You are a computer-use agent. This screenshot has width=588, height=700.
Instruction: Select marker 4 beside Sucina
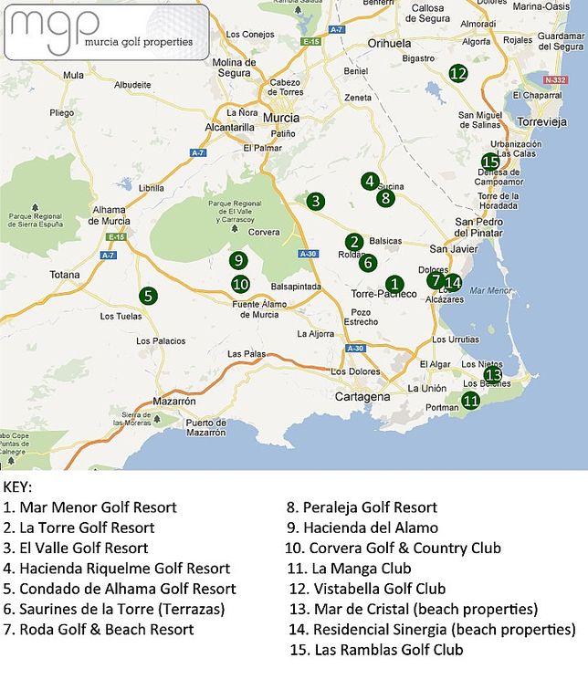pos(370,182)
